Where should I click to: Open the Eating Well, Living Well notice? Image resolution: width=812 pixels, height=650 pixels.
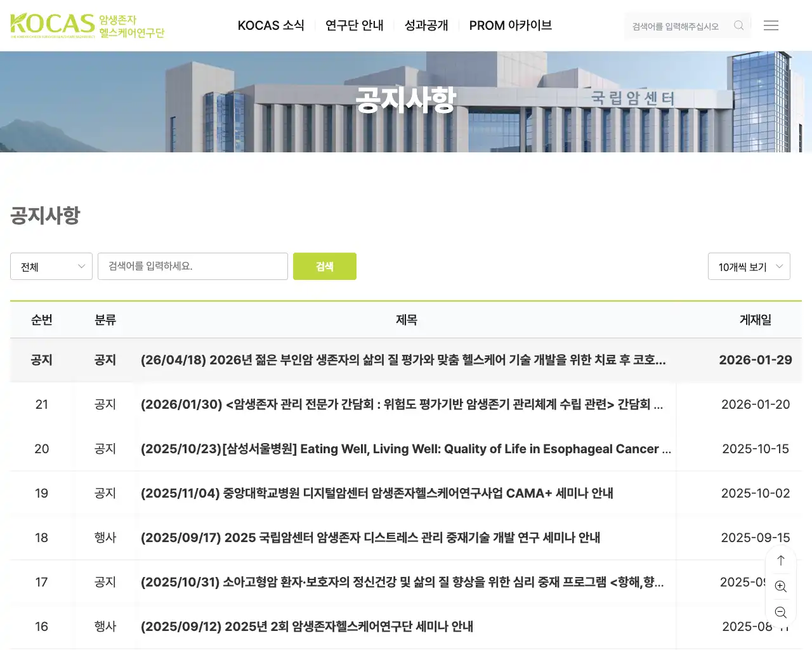click(x=403, y=449)
